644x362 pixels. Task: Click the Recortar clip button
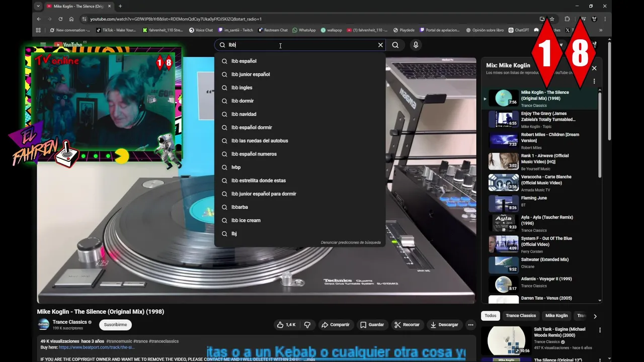coord(407,325)
